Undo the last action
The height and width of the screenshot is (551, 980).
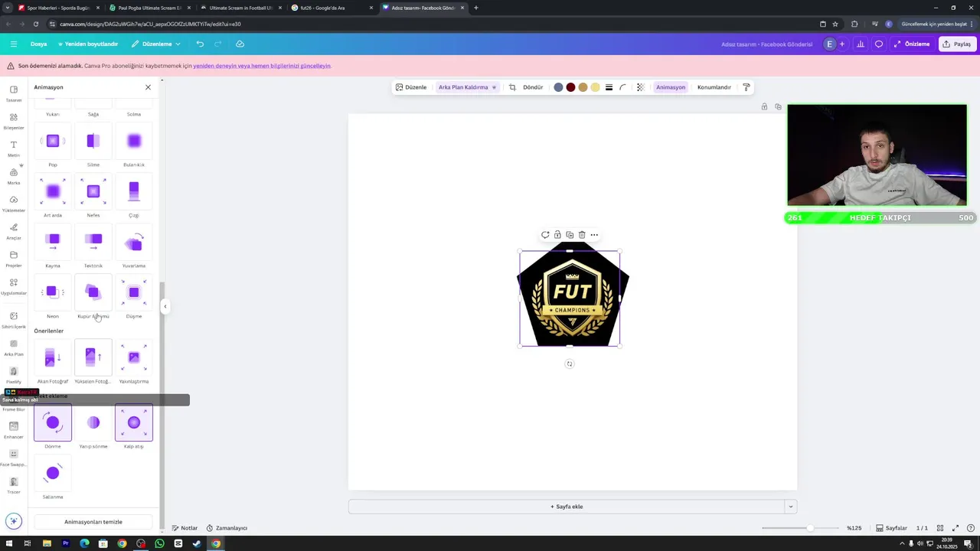click(200, 44)
